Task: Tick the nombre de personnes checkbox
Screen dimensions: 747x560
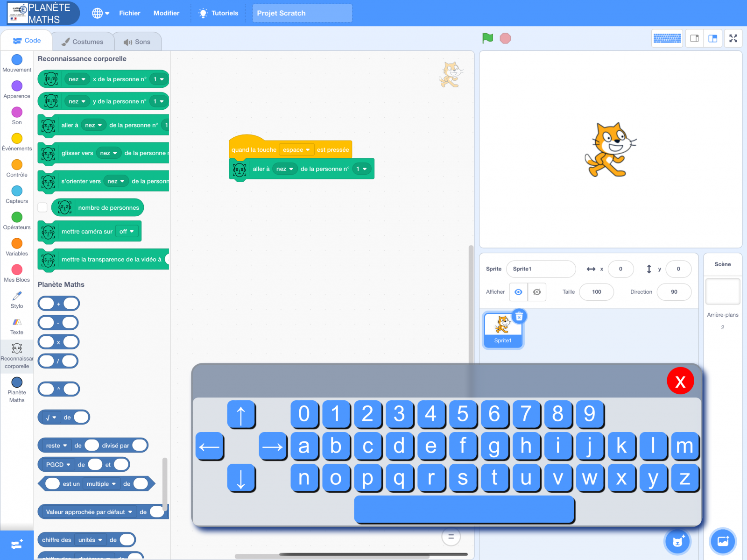Action: tap(42, 207)
